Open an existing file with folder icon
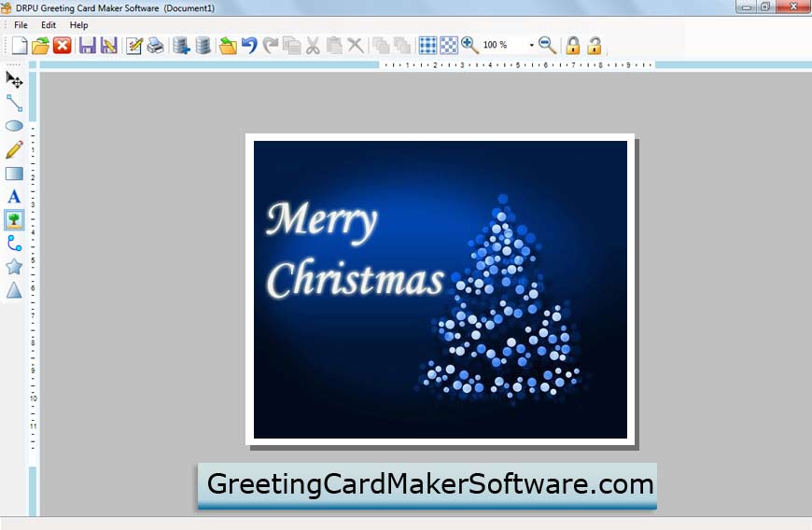This screenshot has height=530, width=812. click(x=40, y=46)
